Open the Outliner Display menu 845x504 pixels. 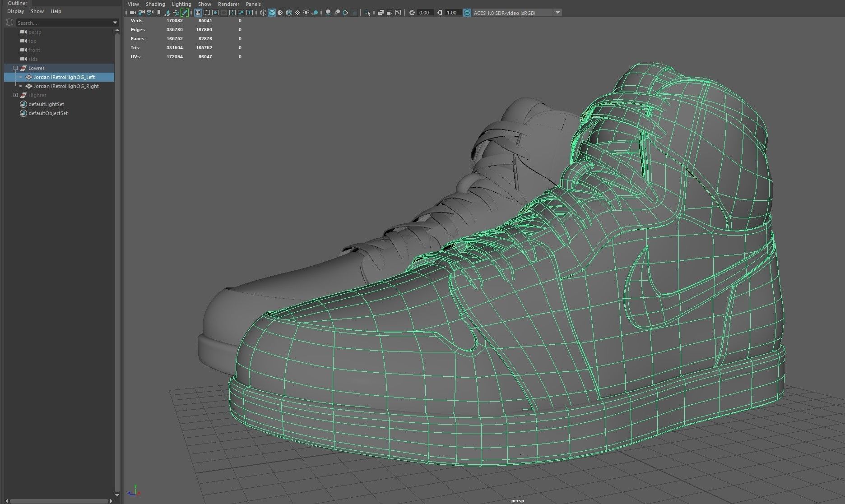pos(16,11)
